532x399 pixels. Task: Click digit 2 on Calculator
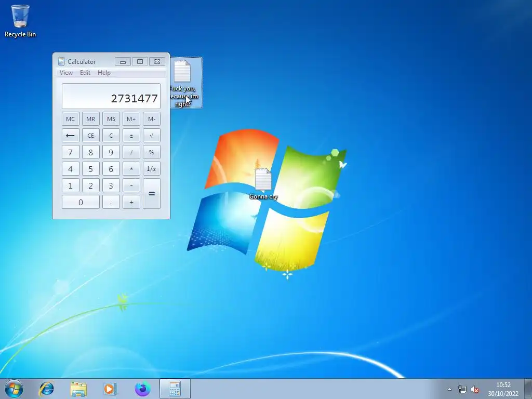90,185
